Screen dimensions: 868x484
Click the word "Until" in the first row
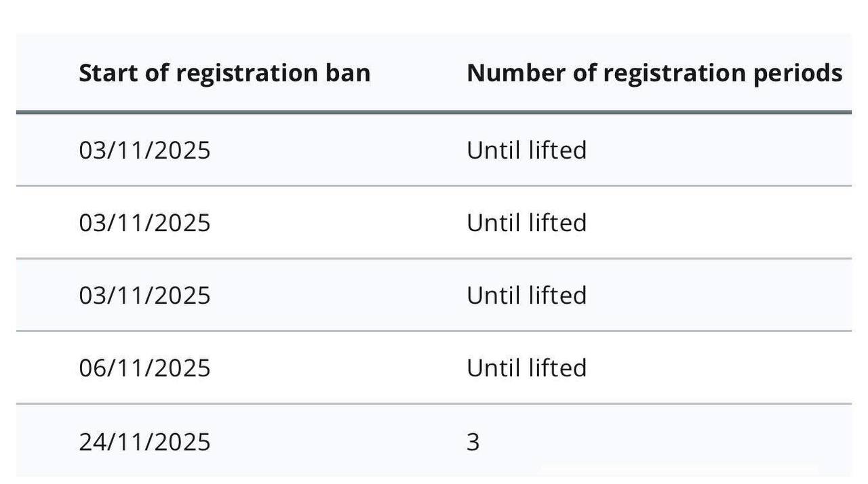[x=494, y=150]
